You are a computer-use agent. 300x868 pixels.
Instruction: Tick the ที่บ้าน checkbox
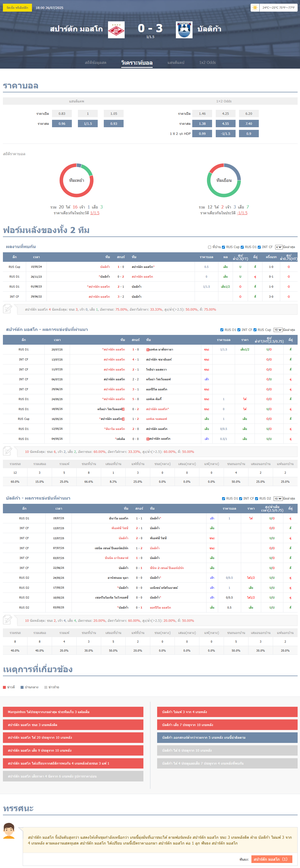point(209,247)
